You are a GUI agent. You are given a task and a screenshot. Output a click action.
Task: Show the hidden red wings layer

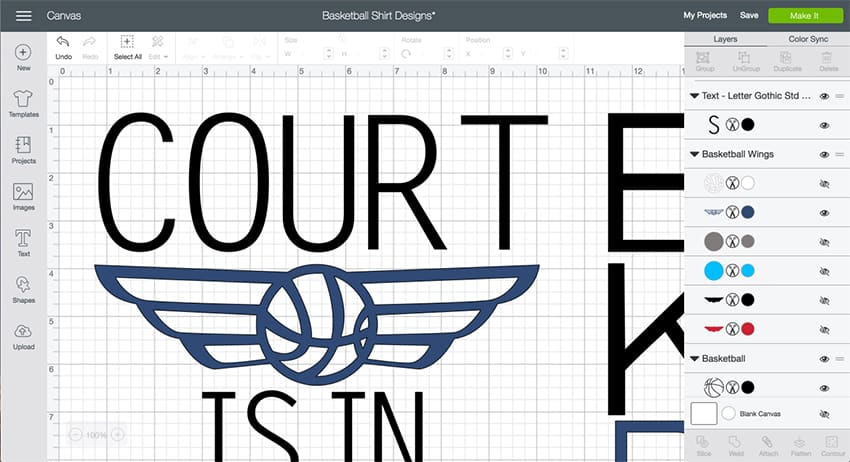point(824,329)
